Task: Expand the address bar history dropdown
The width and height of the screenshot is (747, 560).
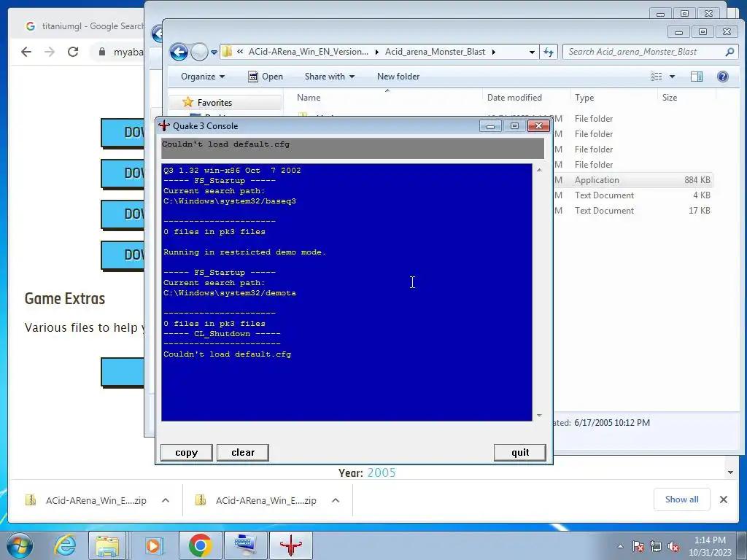Action: pyautogui.click(x=532, y=52)
